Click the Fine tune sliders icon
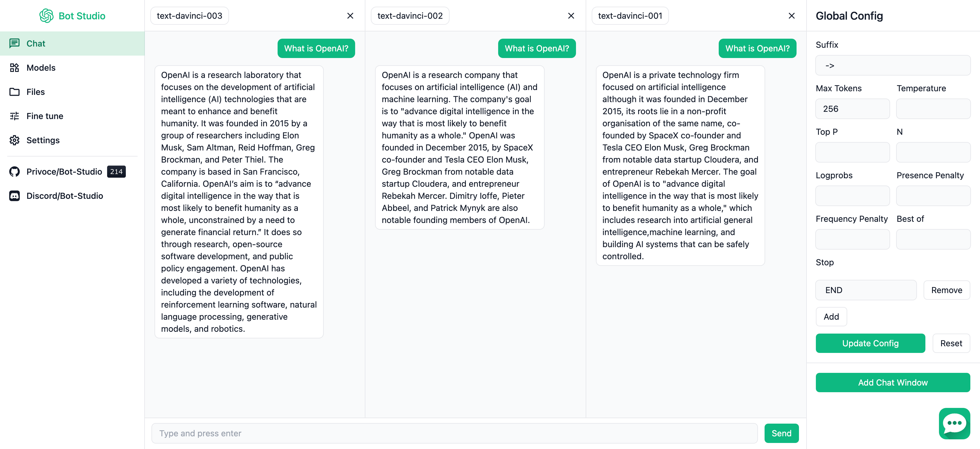Image resolution: width=980 pixels, height=449 pixels. pos(14,116)
